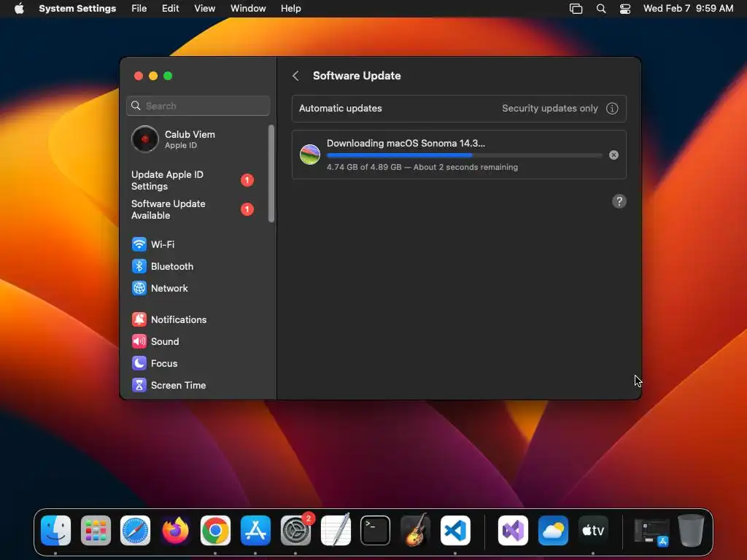Open Update Apple ID Settings item
Viewport: 747px width, 560px height.
point(194,181)
